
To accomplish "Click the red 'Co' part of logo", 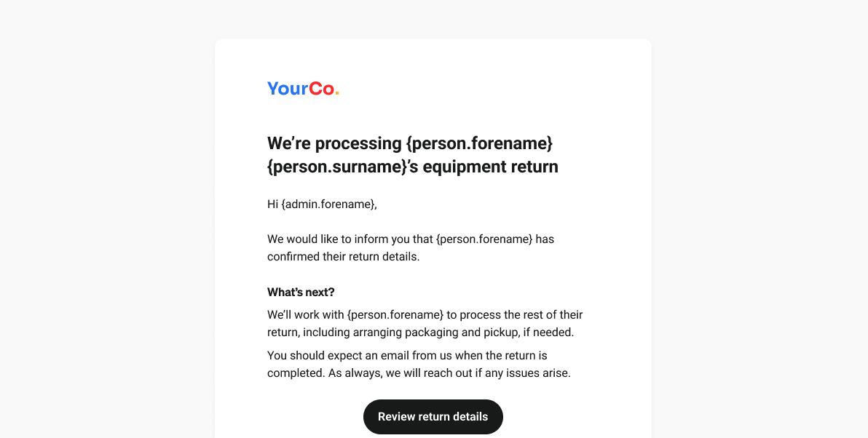I will coord(322,89).
